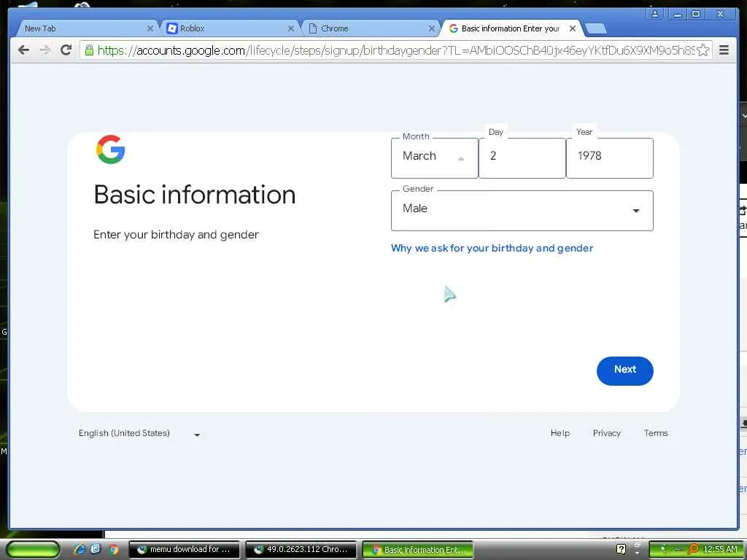Select Basic information Ent... taskbar button
Image resolution: width=747 pixels, height=560 pixels.
coord(418,550)
